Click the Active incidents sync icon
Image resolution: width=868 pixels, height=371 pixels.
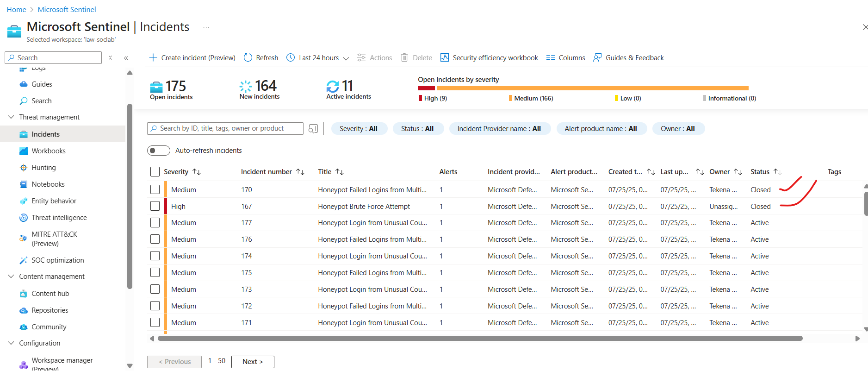point(333,86)
